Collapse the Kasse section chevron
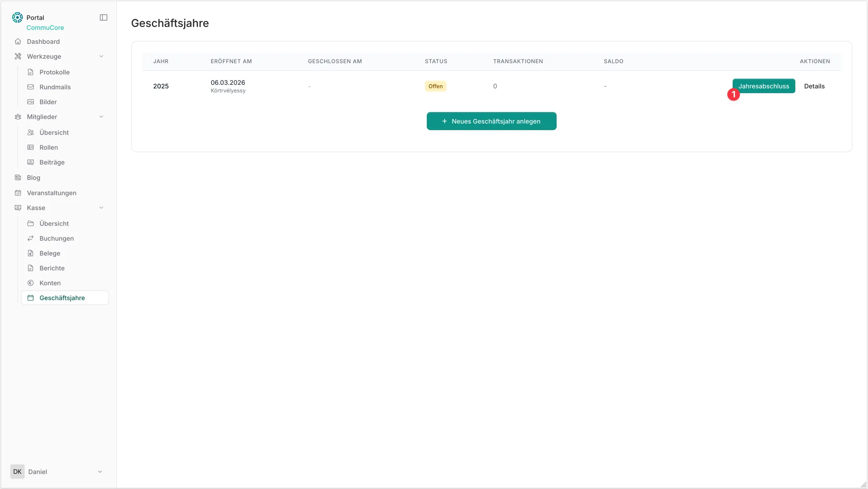868x489 pixels. (101, 208)
